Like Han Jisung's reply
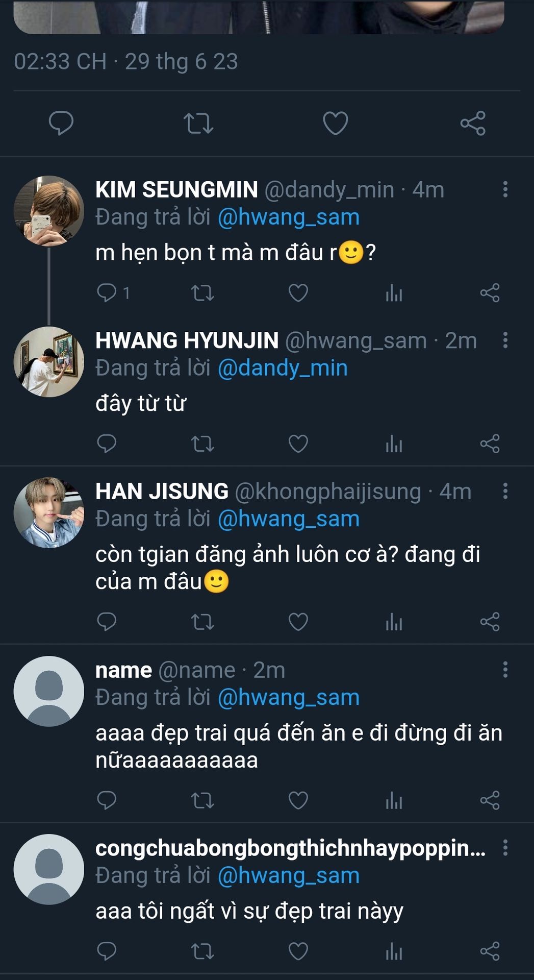The image size is (534, 980). pos(298,622)
